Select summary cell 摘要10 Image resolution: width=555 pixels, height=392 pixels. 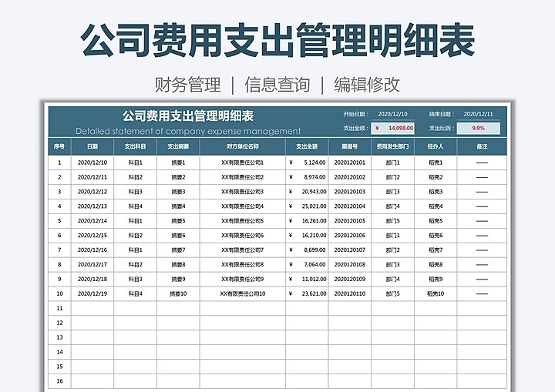(178, 293)
